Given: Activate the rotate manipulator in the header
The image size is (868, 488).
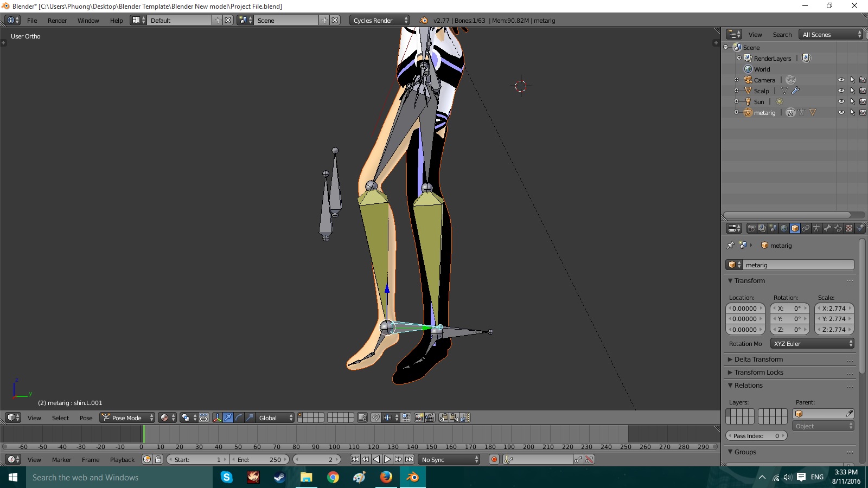Looking at the screenshot, I should pyautogui.click(x=239, y=418).
